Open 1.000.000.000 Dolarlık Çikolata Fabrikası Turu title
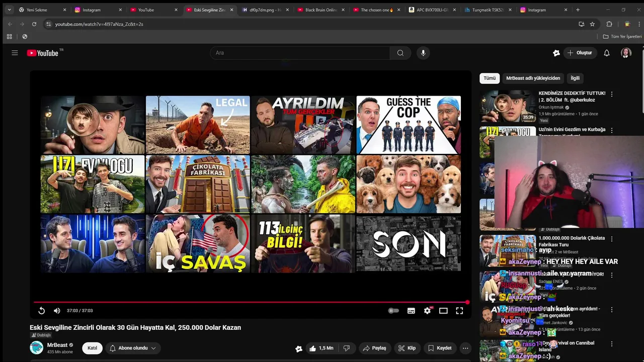The width and height of the screenshot is (644, 362). coord(572,241)
